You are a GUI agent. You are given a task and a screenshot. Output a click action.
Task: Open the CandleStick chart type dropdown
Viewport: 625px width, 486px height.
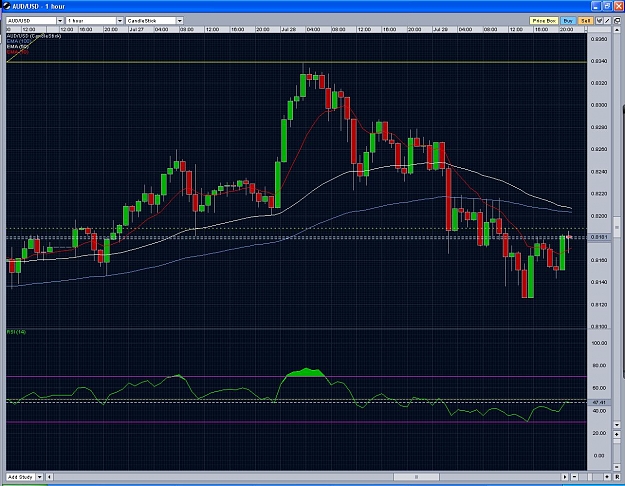(180, 21)
